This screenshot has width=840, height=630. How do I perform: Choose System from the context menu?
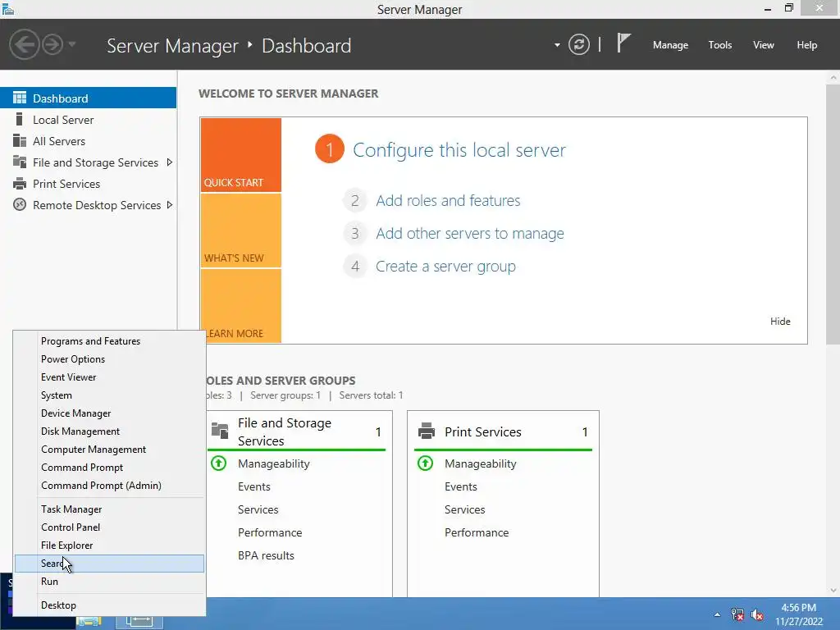pyautogui.click(x=109, y=395)
